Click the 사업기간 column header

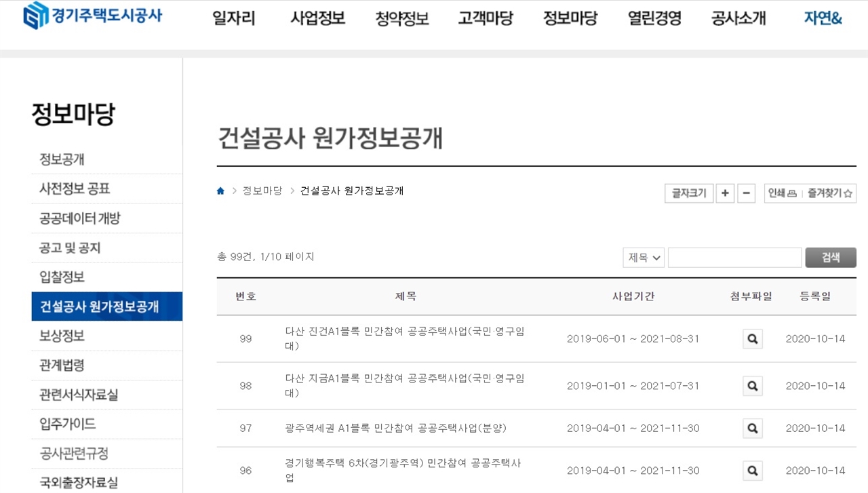coord(633,296)
